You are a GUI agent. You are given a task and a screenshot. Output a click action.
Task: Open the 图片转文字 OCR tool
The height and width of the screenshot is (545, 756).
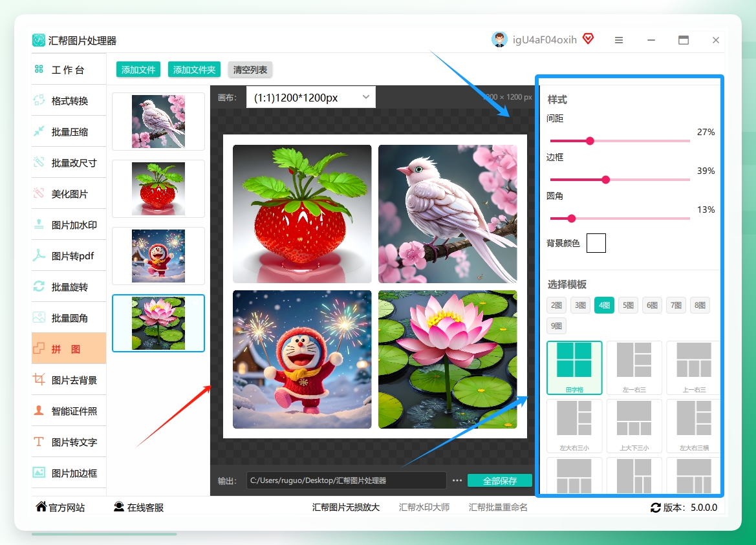(x=69, y=442)
